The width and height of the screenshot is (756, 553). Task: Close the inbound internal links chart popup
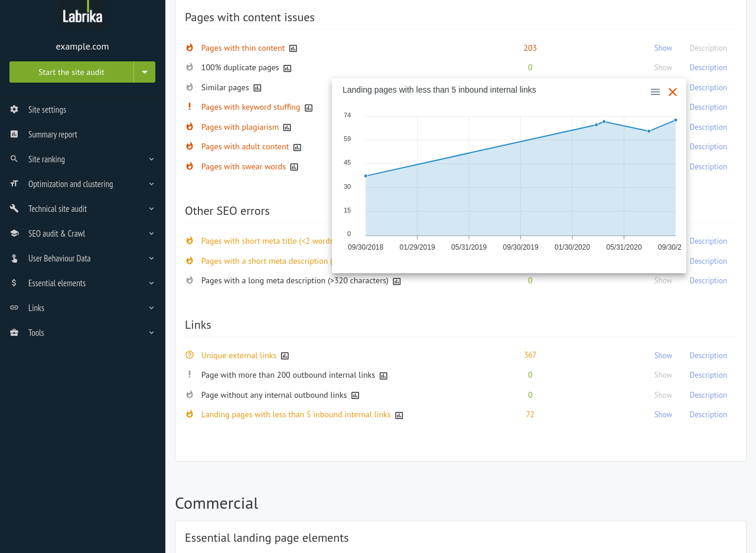pyautogui.click(x=672, y=92)
